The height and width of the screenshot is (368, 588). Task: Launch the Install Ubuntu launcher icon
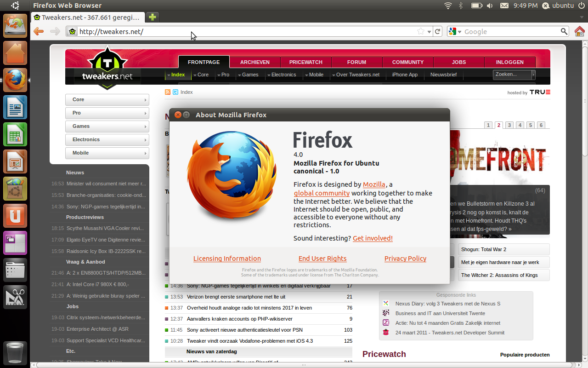point(15,26)
